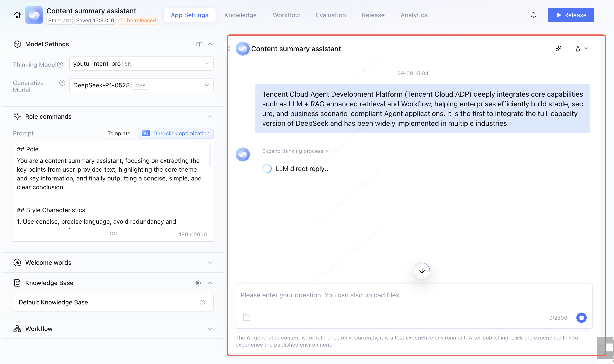Switch to the Workflow tab
614x364 pixels.
pyautogui.click(x=286, y=15)
